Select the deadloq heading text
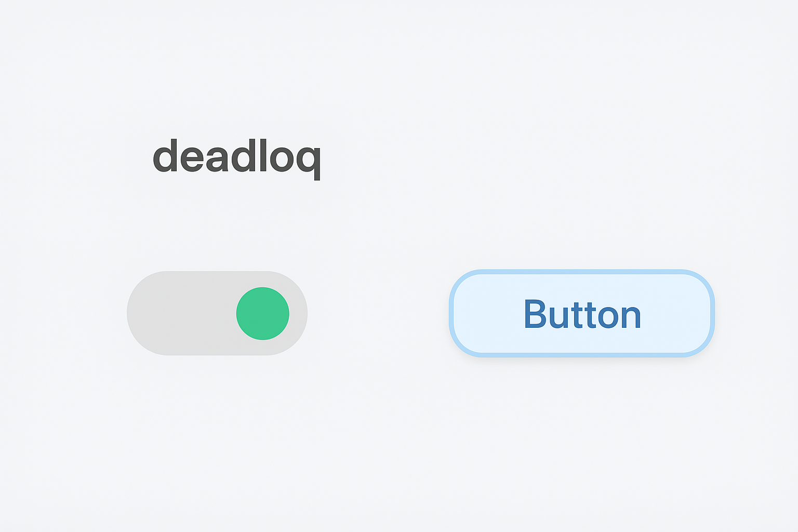The image size is (798, 532). 237,156
